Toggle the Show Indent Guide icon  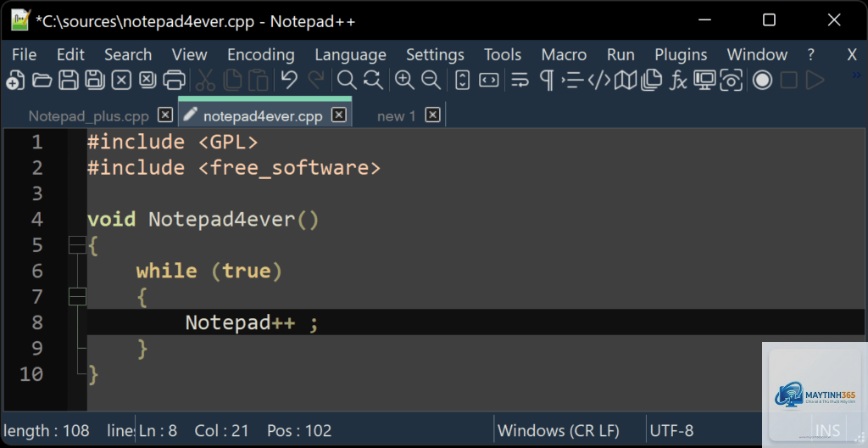572,81
